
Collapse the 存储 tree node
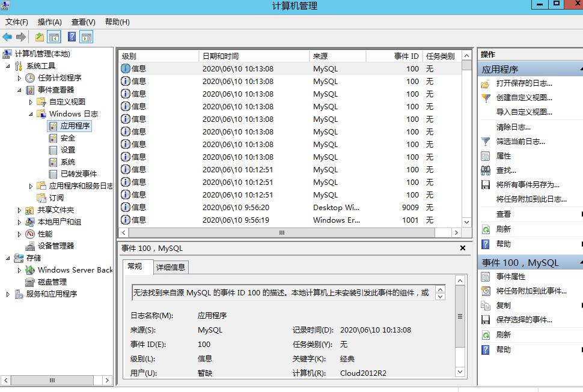pyautogui.click(x=8, y=258)
